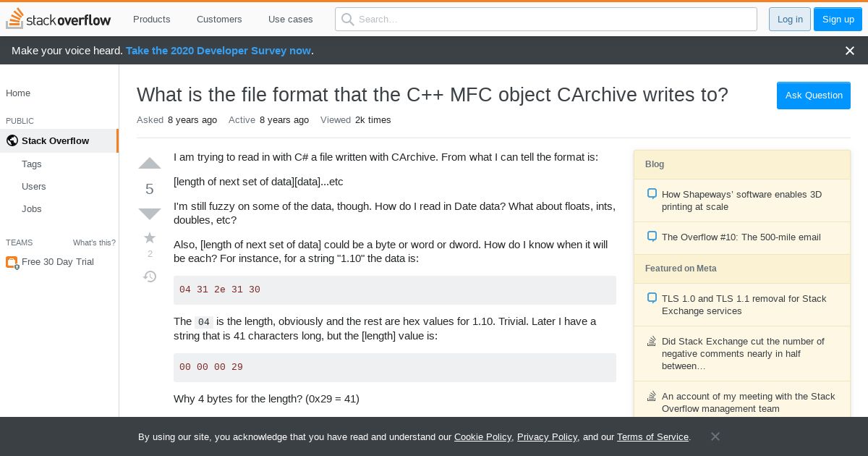Click the Sign up button
Viewport: 868px width, 456px height.
coord(838,19)
